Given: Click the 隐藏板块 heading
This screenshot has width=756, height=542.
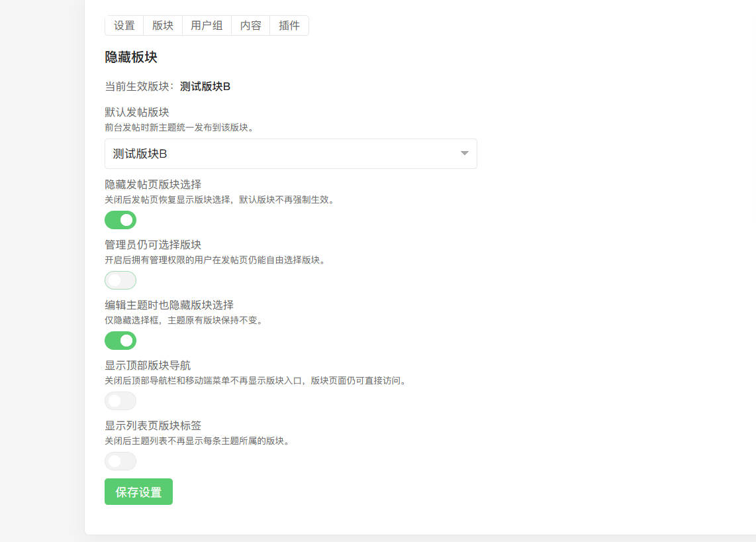Looking at the screenshot, I should coord(131,58).
